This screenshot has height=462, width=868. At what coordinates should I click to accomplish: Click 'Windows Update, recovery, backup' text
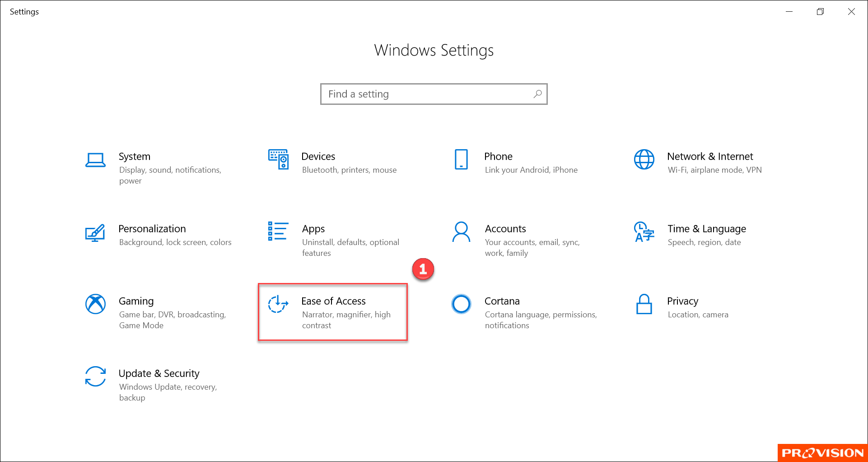click(168, 392)
